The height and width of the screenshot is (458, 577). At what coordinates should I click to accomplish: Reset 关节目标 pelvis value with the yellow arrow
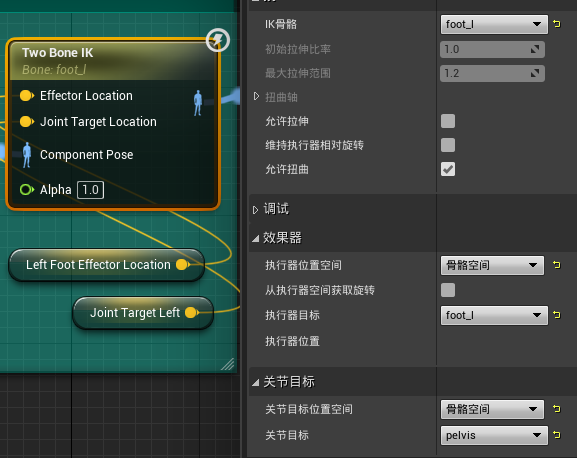coord(557,435)
